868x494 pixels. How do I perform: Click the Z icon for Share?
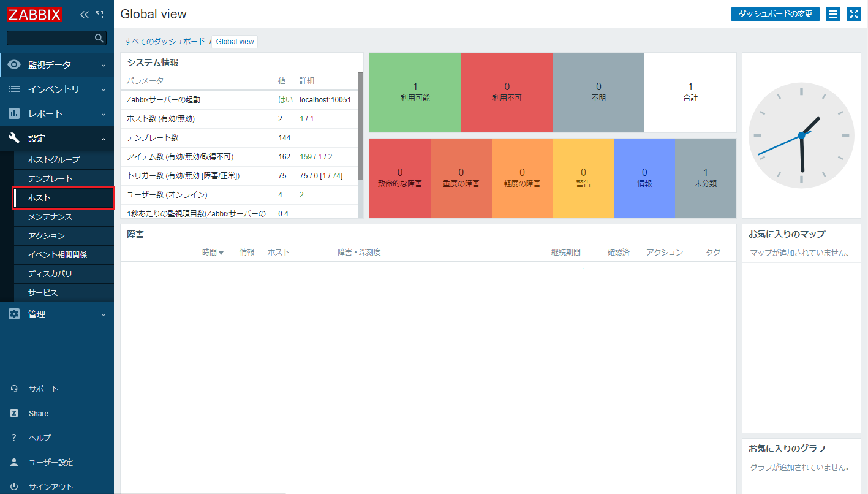14,413
